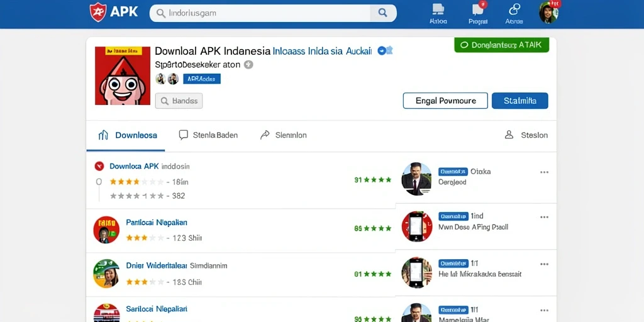
Task: Open the Downloca APK inddosin link
Action: point(150,166)
